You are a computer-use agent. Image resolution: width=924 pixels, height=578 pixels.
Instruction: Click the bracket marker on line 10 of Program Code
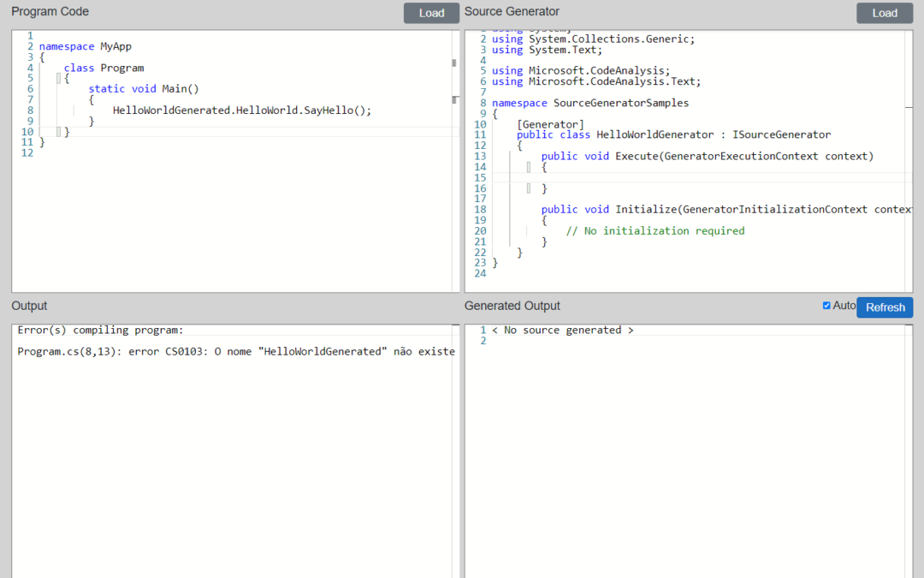(x=58, y=132)
